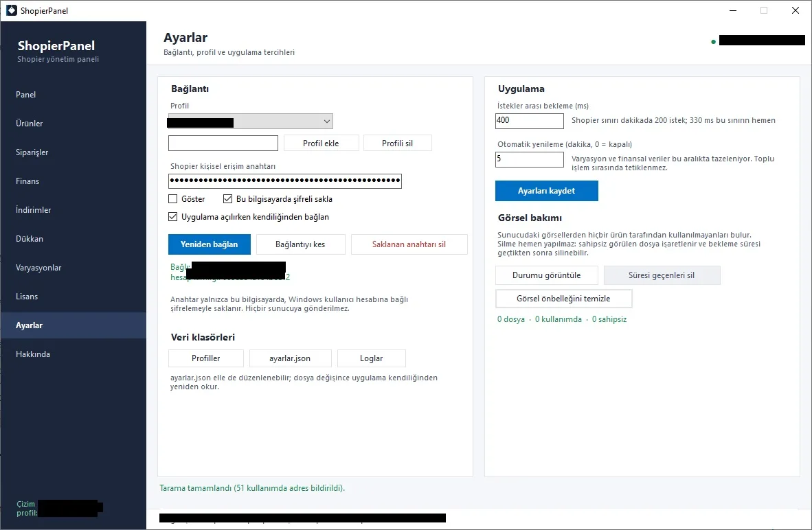The width and height of the screenshot is (812, 530).
Task: Click the Otomatik yenileme input showing 5
Action: [x=529, y=159]
